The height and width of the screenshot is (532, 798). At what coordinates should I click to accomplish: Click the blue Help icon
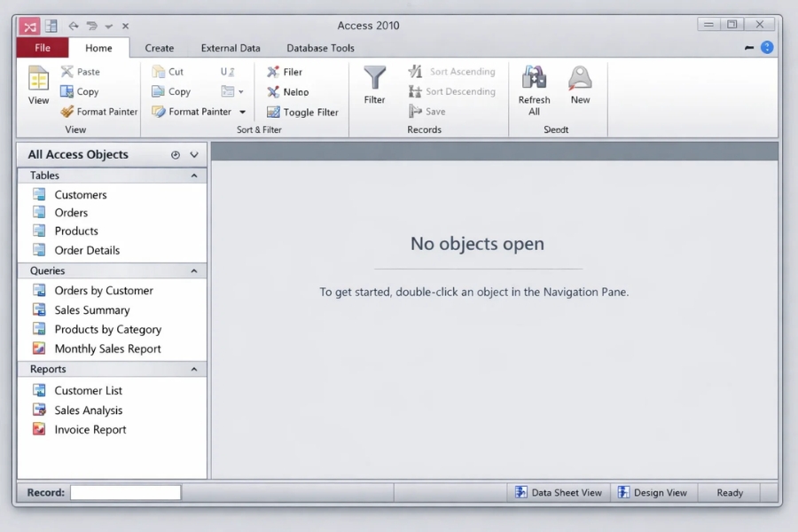point(767,48)
